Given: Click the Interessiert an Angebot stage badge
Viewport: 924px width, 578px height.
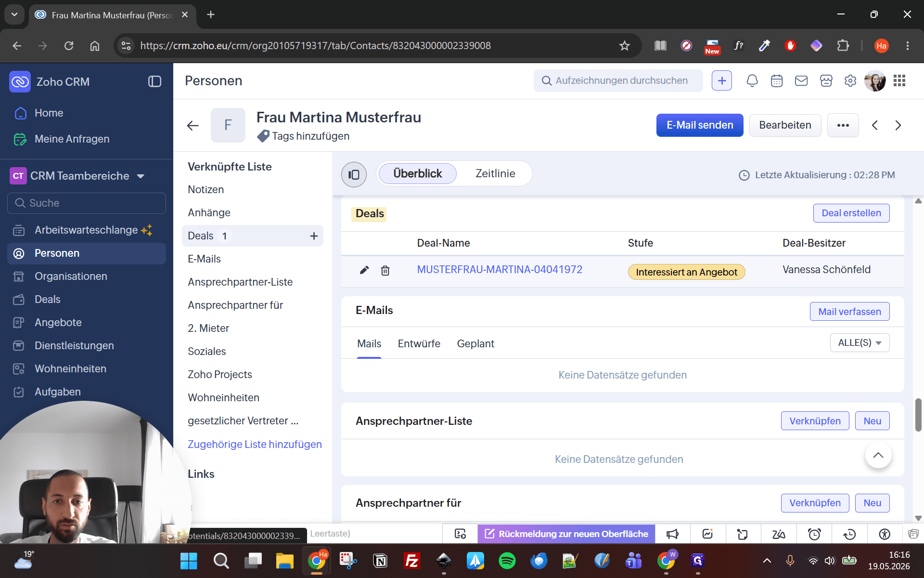Looking at the screenshot, I should pyautogui.click(x=686, y=272).
